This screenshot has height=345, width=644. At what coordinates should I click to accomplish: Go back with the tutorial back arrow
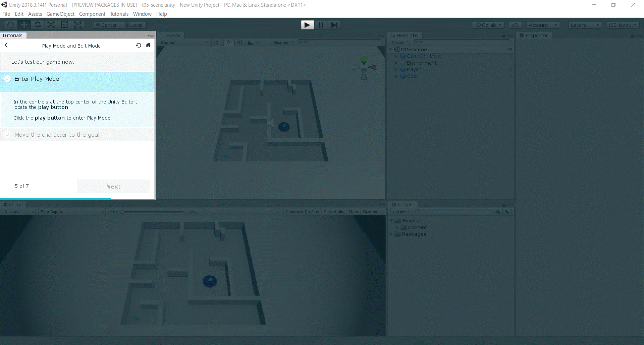click(6, 45)
